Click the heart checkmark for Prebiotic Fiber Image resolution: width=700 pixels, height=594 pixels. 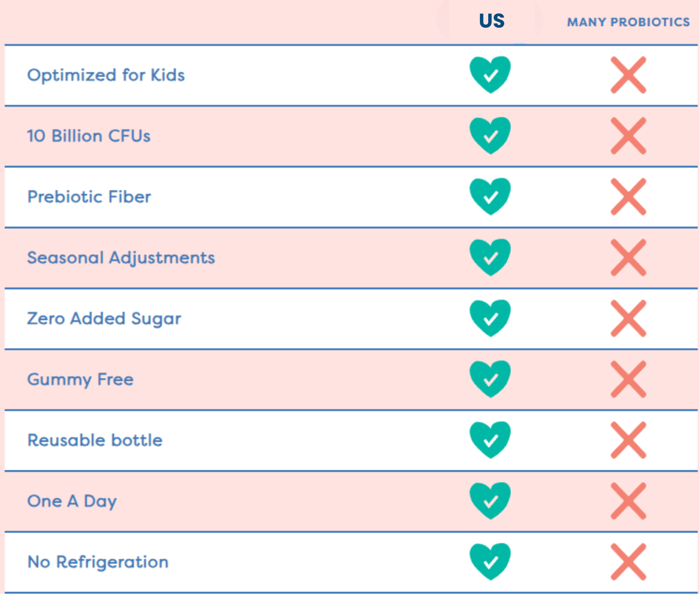[x=490, y=196]
